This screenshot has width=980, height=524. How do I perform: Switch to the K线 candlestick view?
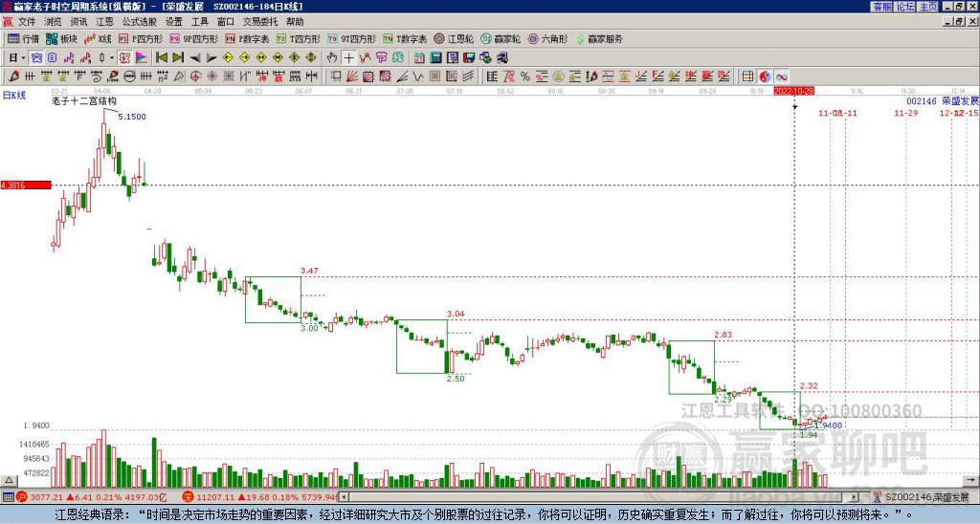tap(98, 38)
